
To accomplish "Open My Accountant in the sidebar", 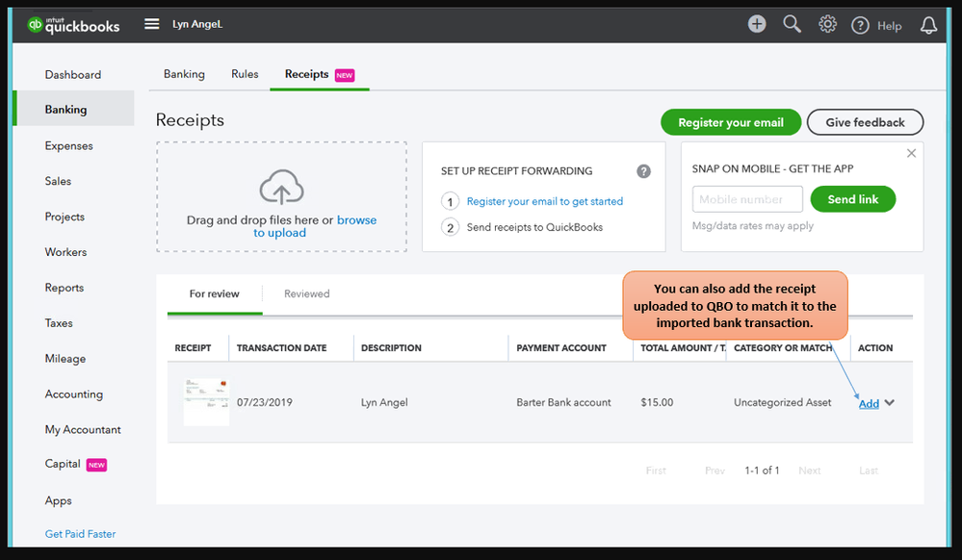I will click(83, 430).
